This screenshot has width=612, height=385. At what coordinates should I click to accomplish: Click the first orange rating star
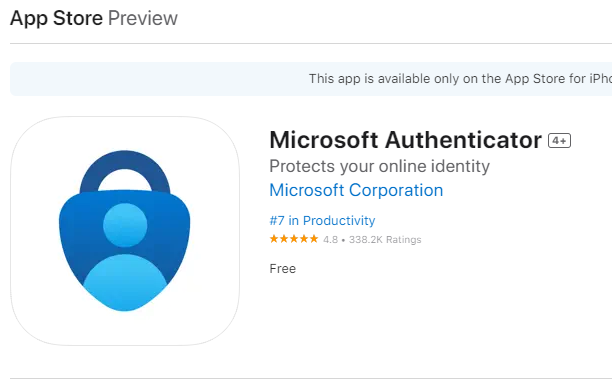274,239
